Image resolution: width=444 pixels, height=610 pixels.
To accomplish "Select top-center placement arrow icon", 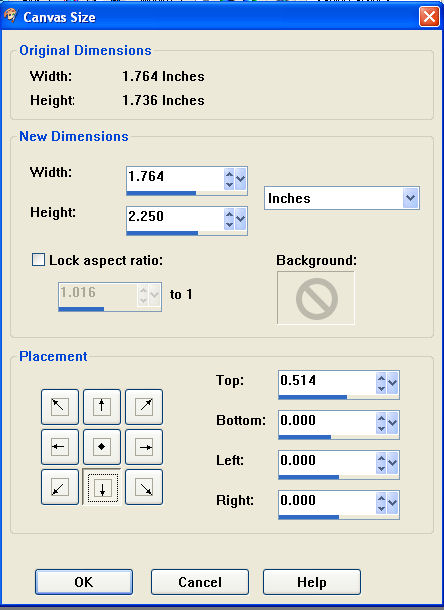I will click(102, 407).
